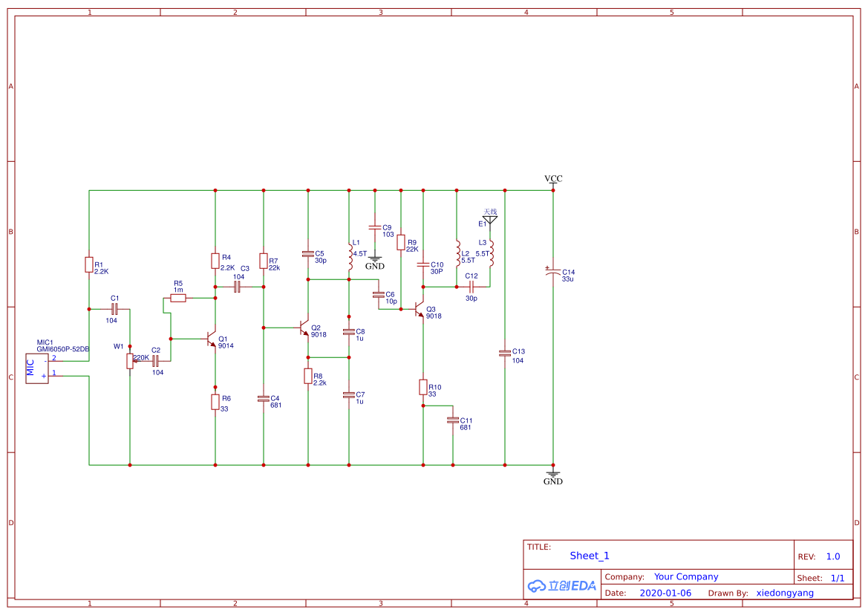Select capacitor C7 1u symbol

point(349,394)
